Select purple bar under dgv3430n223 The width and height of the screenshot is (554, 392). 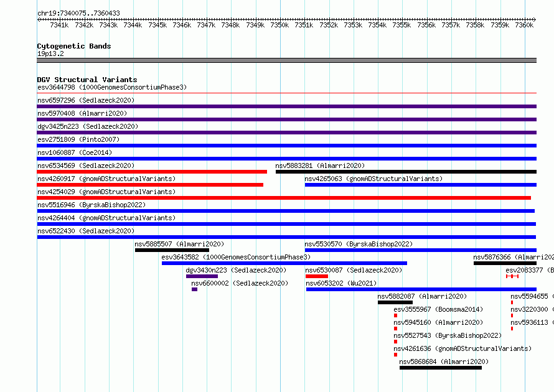click(202, 276)
